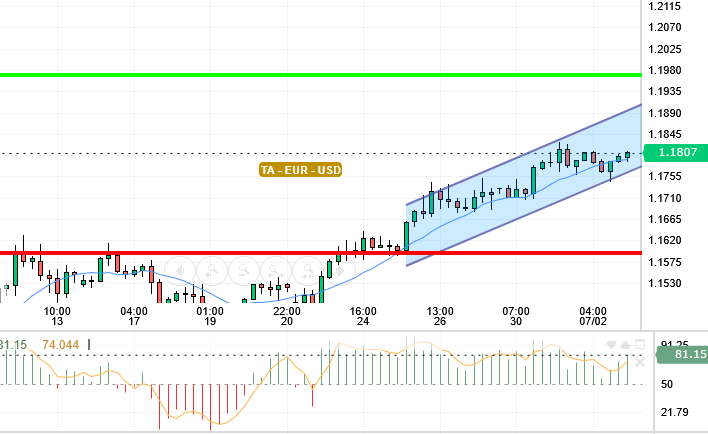
Task: Click the 1.1530 price axis label
Action: click(x=664, y=283)
